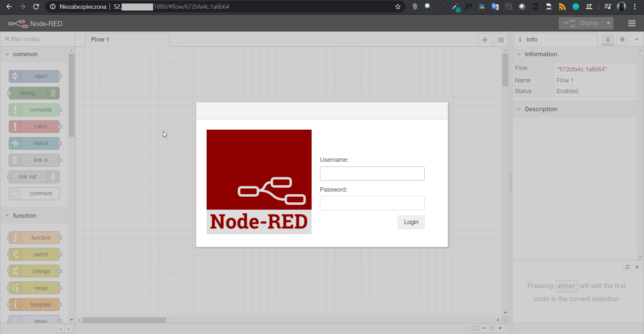
Task: Open the Node-RED hamburger main menu
Action: [x=632, y=23]
